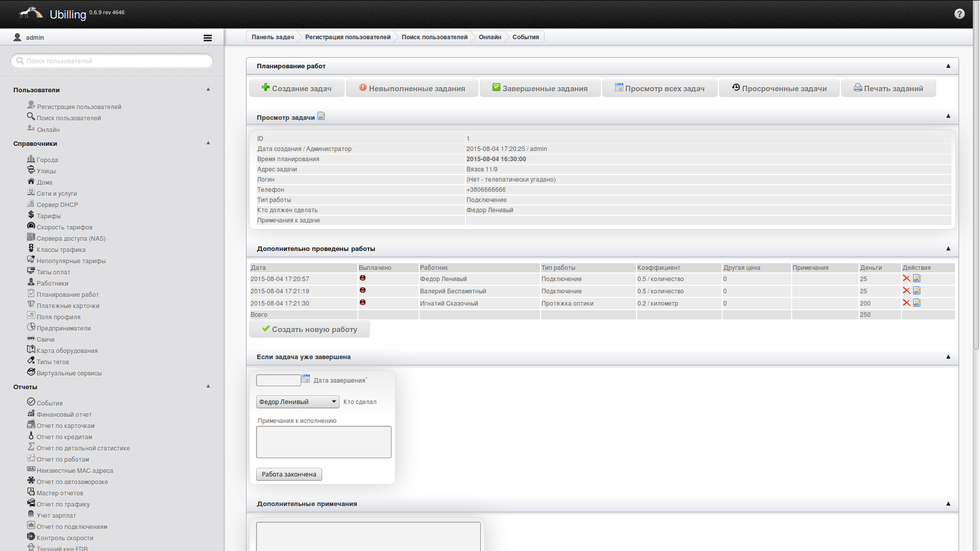
Task: Delete the Валерий Беспамятный work row
Action: pyautogui.click(x=906, y=291)
